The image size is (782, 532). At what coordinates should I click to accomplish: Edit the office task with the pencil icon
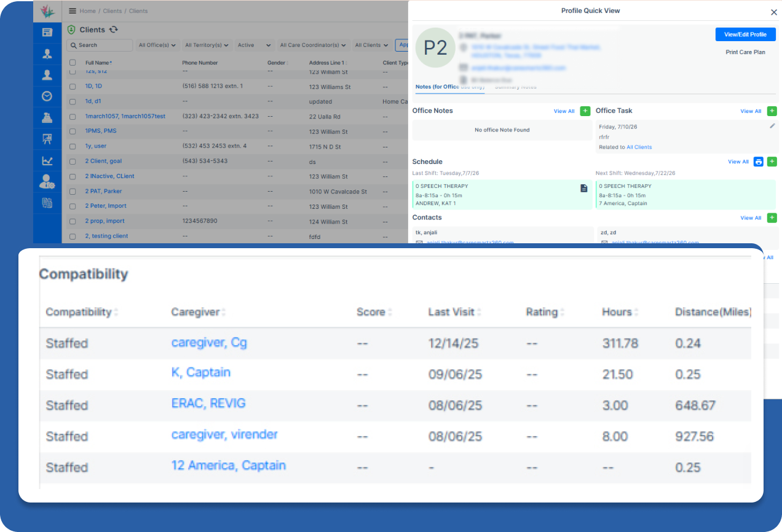(772, 126)
